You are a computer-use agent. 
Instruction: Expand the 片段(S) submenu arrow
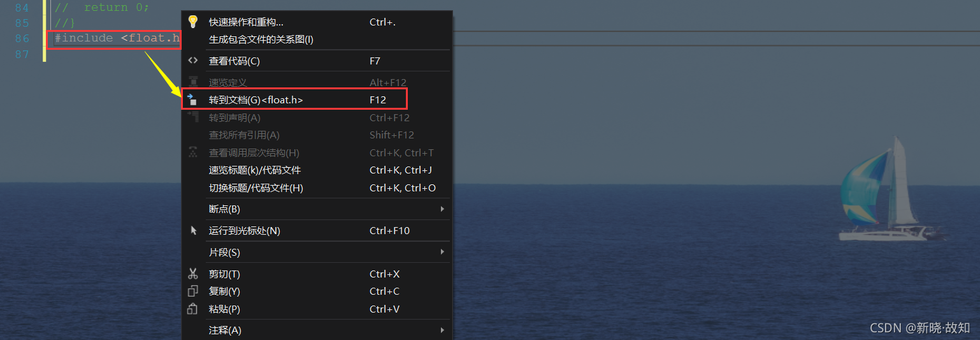tap(442, 252)
